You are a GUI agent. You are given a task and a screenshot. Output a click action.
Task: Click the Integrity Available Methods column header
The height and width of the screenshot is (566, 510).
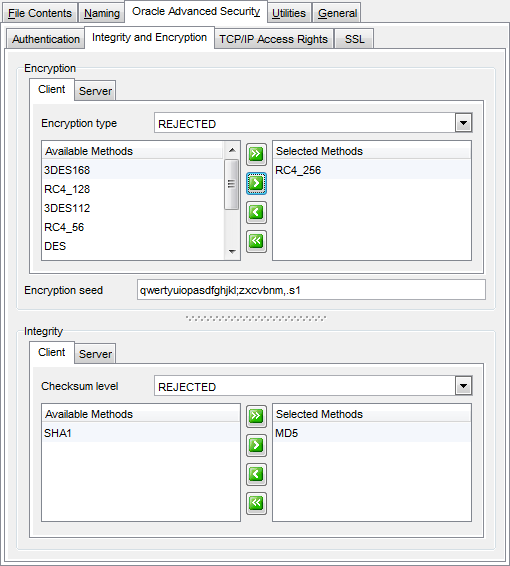(141, 414)
